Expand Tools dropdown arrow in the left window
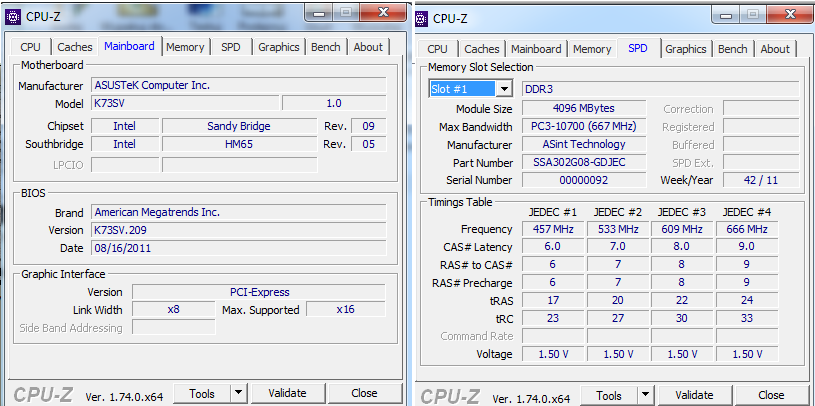The width and height of the screenshot is (815, 406). point(238,394)
